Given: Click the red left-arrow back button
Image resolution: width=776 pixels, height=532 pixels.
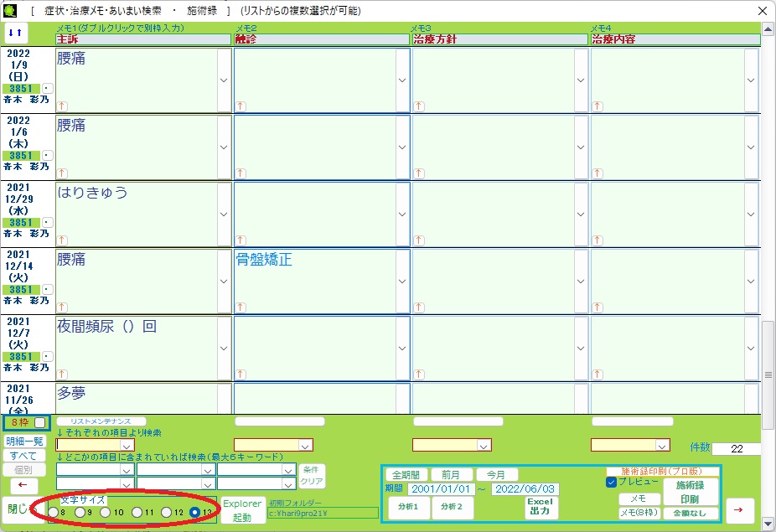Looking at the screenshot, I should [x=23, y=485].
